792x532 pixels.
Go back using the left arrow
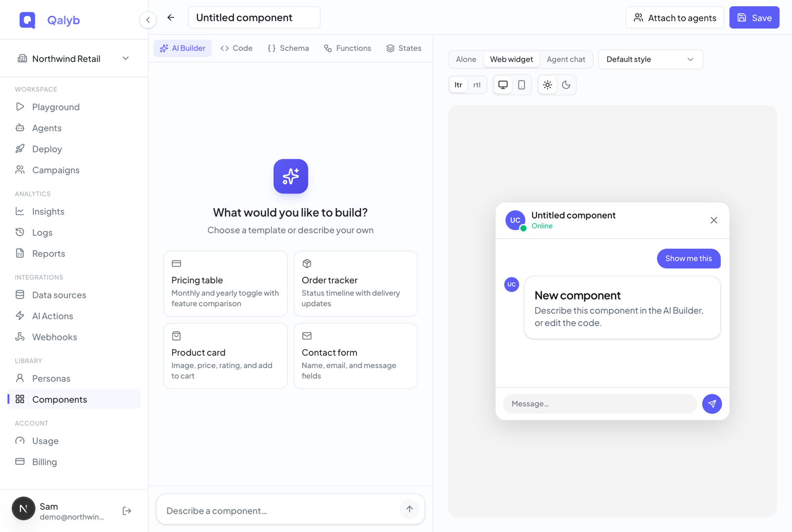[x=171, y=18]
